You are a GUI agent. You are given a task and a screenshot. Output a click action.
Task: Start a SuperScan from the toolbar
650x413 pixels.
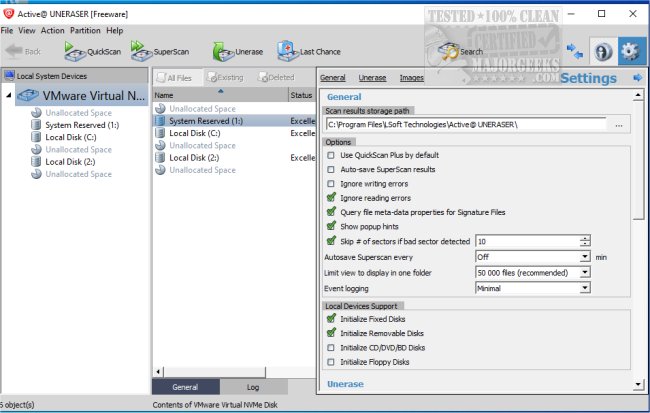click(x=160, y=51)
